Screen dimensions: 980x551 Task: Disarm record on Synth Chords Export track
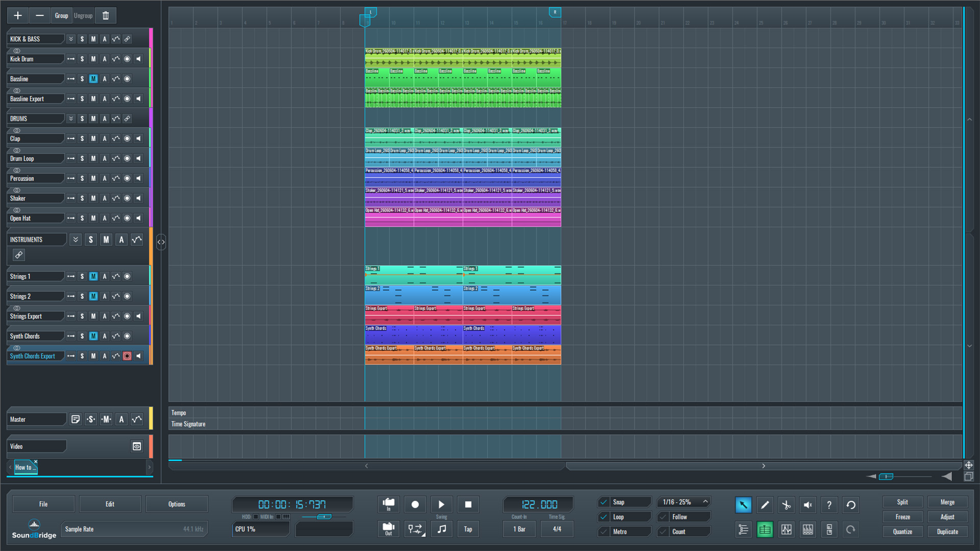[127, 356]
